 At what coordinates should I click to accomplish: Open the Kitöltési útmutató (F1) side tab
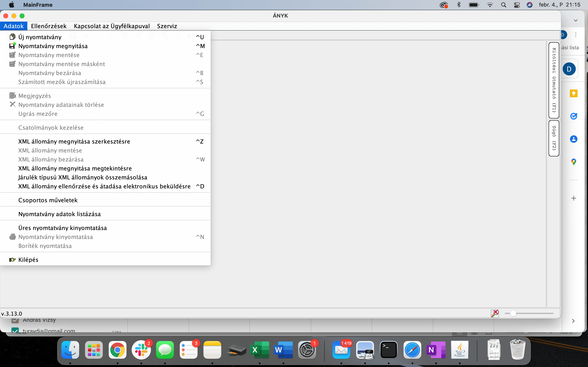pos(554,80)
